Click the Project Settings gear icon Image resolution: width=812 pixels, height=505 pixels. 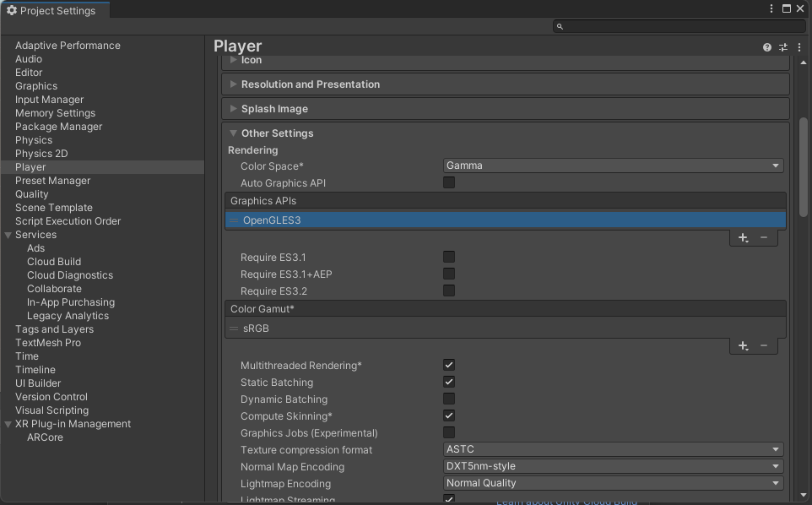click(x=11, y=10)
